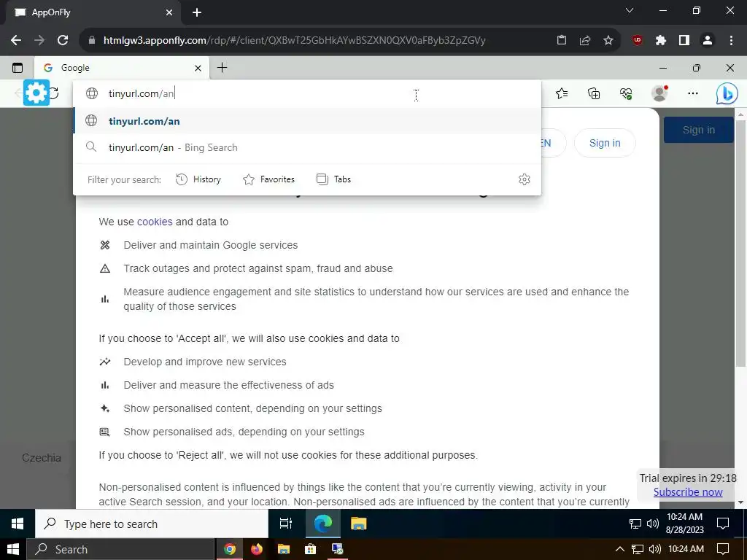Open the Edge profile picture
The height and width of the screenshot is (560, 747).
tap(659, 93)
